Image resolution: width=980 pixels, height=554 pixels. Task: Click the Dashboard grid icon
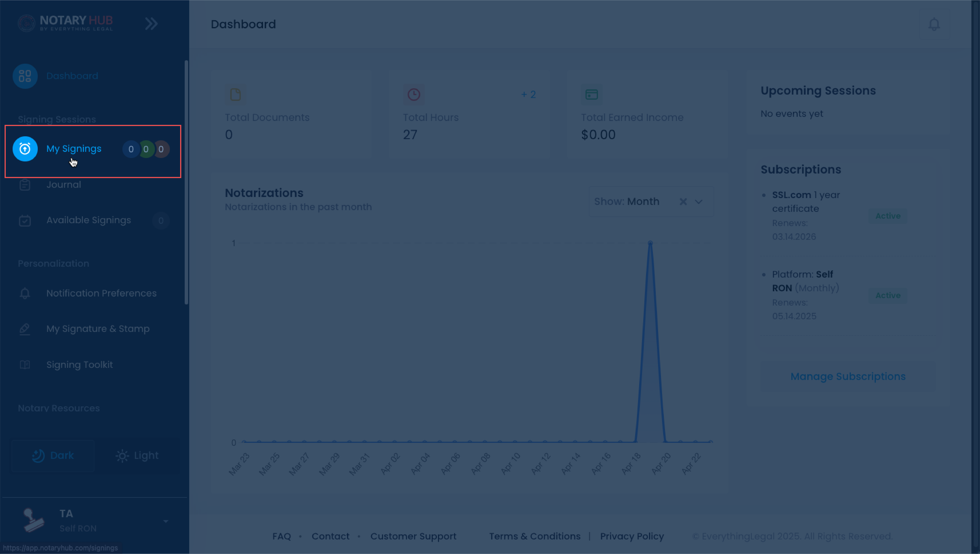pos(25,76)
